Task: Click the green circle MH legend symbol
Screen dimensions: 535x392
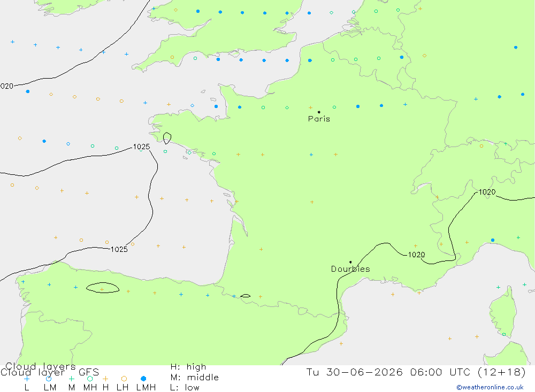Action: click(90, 379)
